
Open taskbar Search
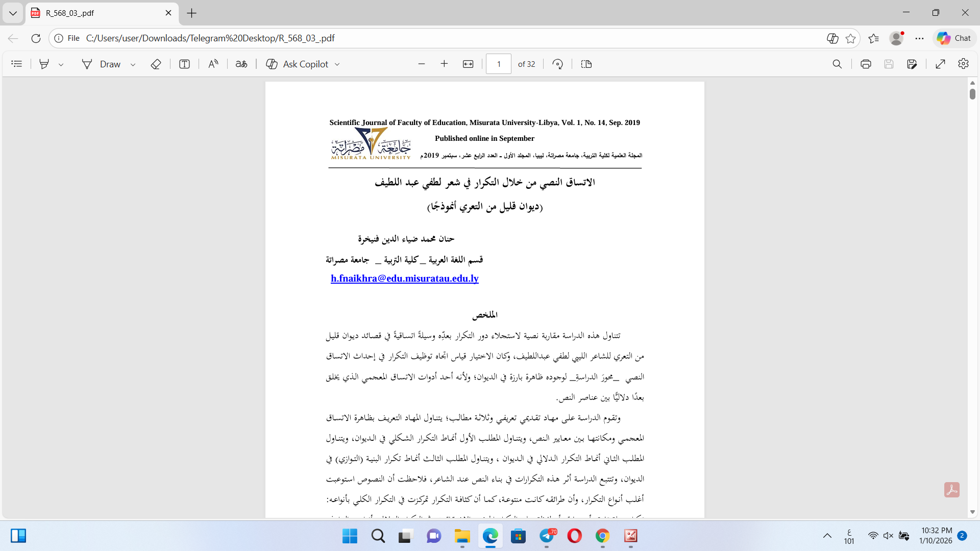pyautogui.click(x=378, y=536)
